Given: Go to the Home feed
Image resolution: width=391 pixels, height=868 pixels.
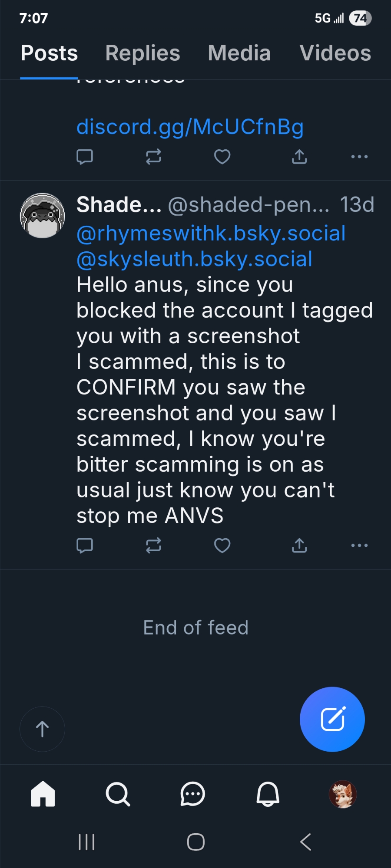Looking at the screenshot, I should coord(43,794).
